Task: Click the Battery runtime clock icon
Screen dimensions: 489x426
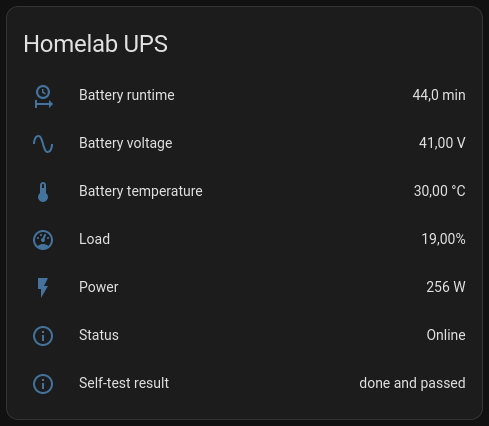Action: point(43,97)
